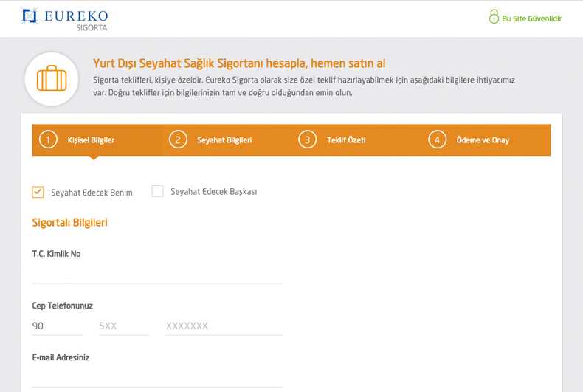Click the XXXXXXX phone number field
Viewport: 583px width, 392px height.
point(224,326)
